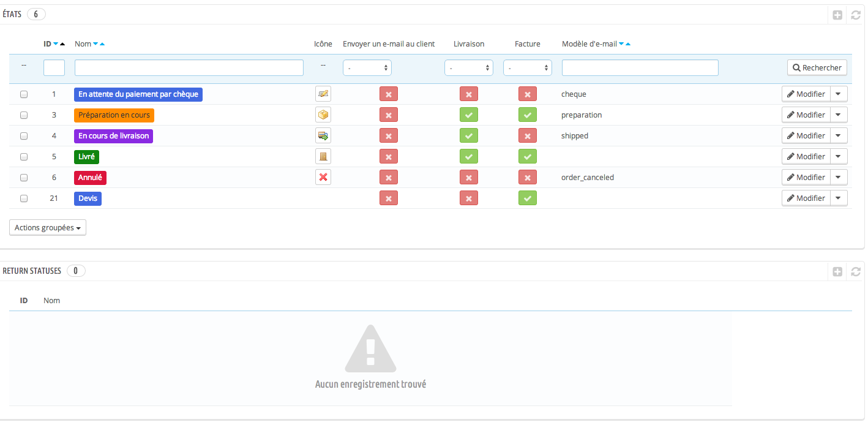This screenshot has width=868, height=441.
Task: Select checkbox for Devis row
Action: pos(24,198)
